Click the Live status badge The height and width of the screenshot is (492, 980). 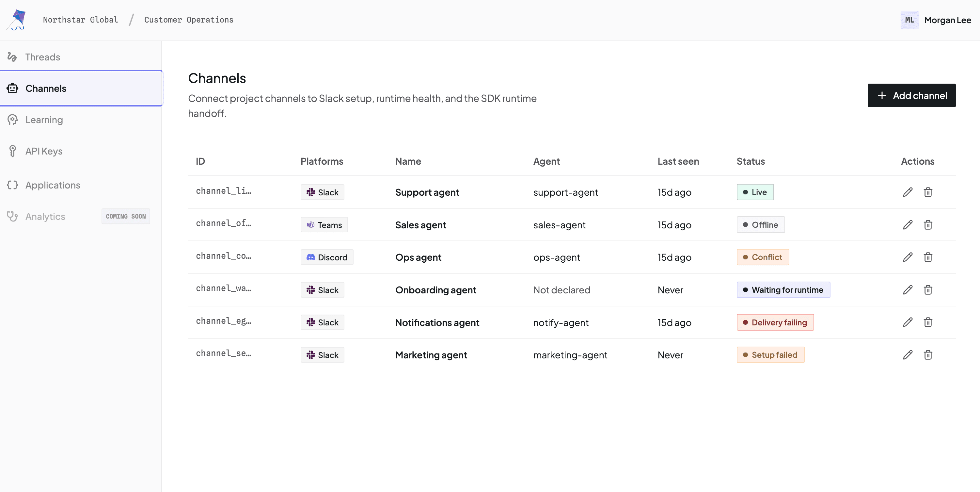755,192
